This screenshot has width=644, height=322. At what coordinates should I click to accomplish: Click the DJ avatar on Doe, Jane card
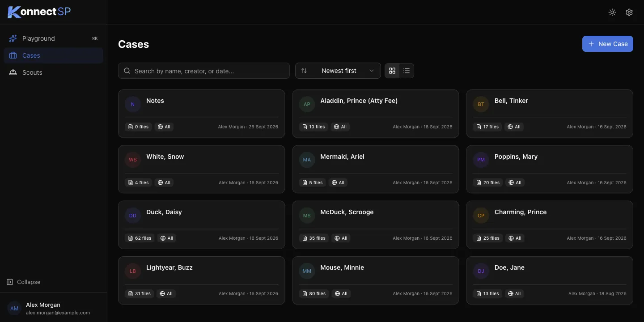click(x=481, y=271)
